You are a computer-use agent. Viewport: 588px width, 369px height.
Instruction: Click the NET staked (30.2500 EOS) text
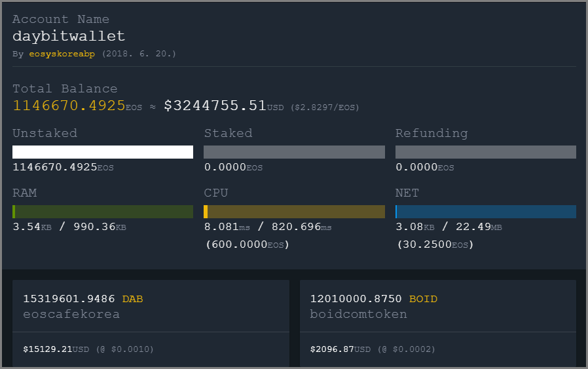tap(435, 244)
